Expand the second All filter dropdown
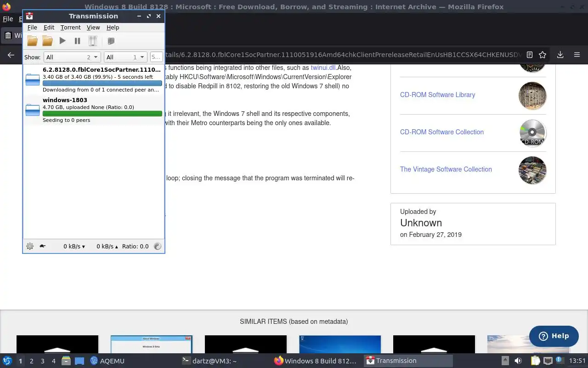Viewport: 588px width, 368px height. 125,57
